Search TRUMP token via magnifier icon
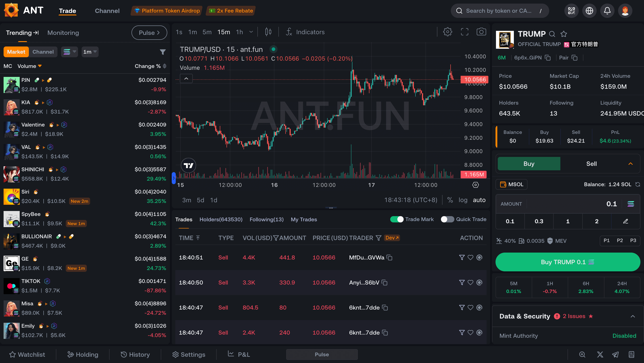 pyautogui.click(x=552, y=34)
